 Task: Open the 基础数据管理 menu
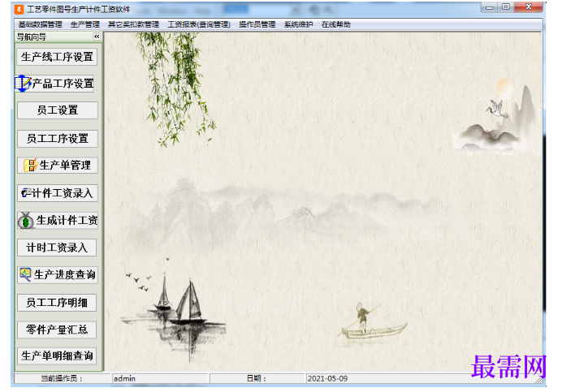(x=40, y=24)
